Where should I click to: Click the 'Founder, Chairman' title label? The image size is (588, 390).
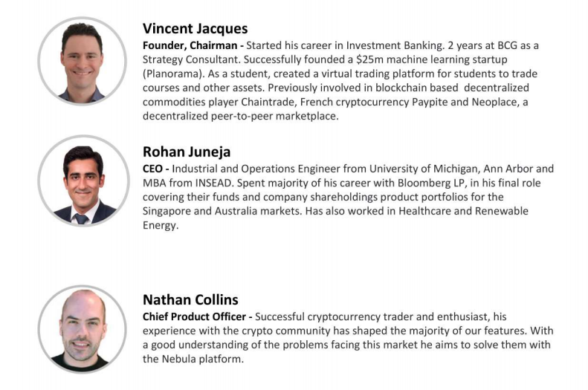(x=190, y=46)
